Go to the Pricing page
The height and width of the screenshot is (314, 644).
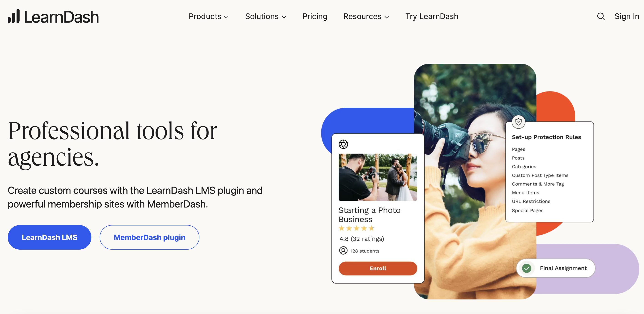pos(315,17)
